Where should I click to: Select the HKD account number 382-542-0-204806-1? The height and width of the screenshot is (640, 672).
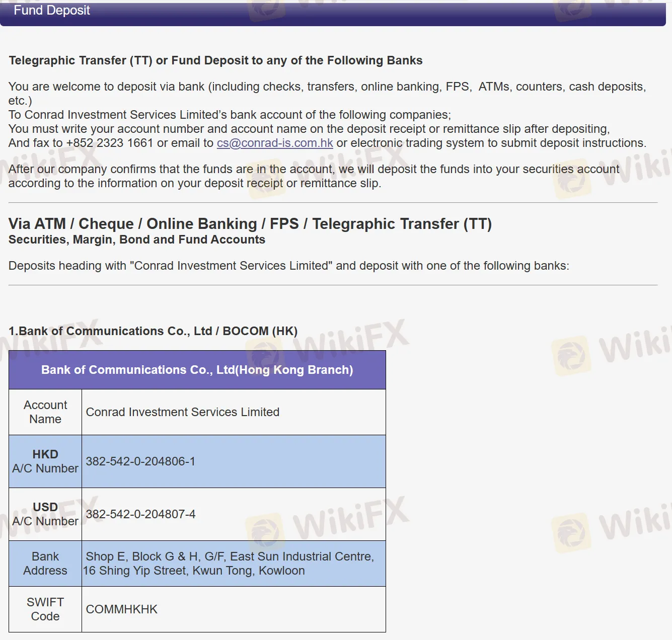point(140,461)
